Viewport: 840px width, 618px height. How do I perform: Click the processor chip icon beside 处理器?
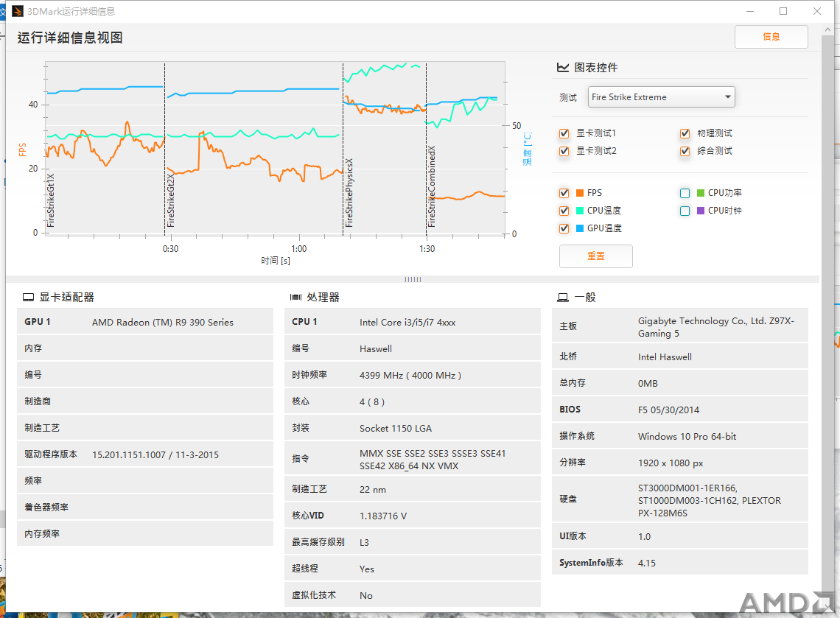click(295, 298)
